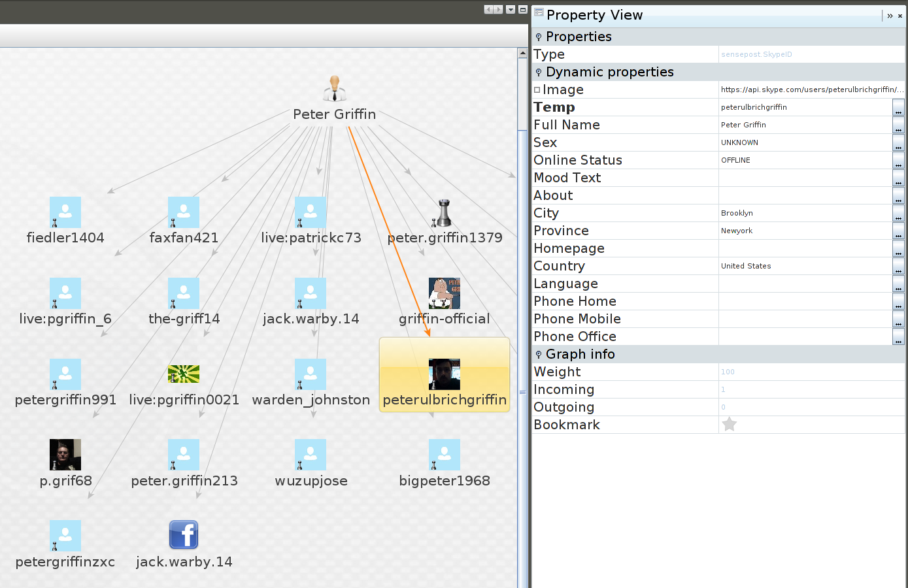Screen dimensions: 908x588
Task: Click the back navigation arrow
Action: pyautogui.click(x=488, y=9)
